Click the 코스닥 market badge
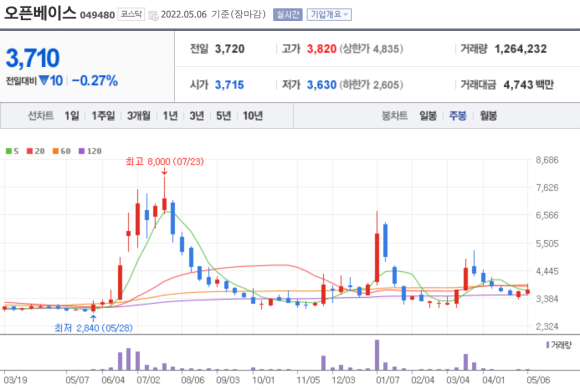580x390 pixels. 131,14
